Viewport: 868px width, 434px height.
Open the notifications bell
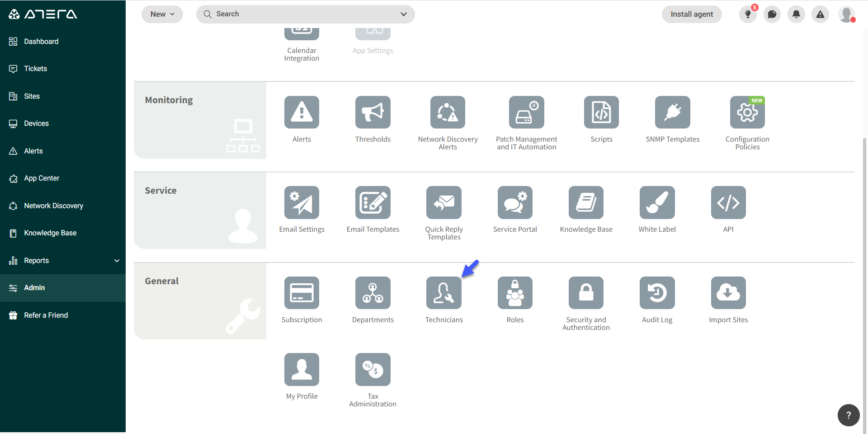coord(796,14)
